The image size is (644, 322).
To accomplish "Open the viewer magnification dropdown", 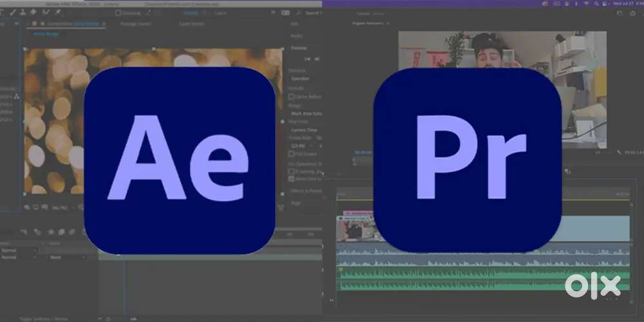I will tap(62, 208).
